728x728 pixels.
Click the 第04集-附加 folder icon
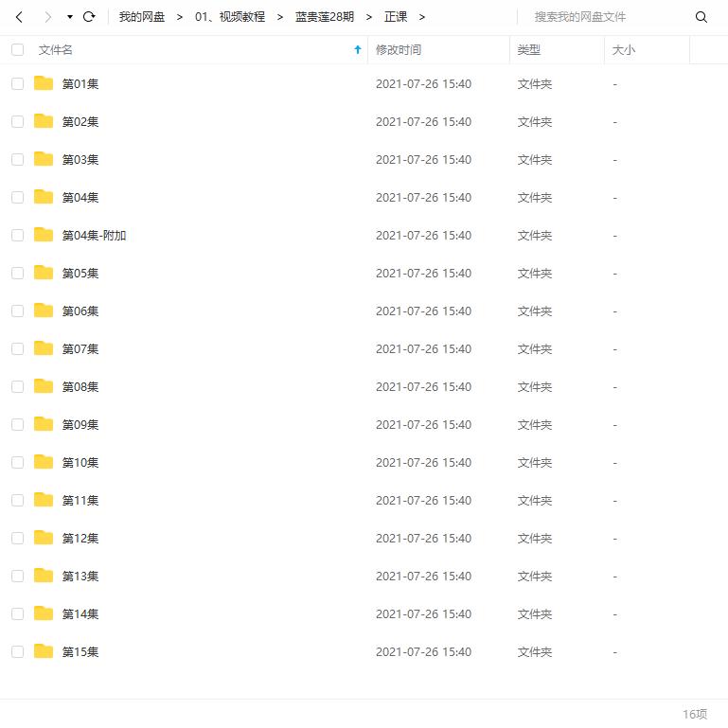pyautogui.click(x=44, y=235)
